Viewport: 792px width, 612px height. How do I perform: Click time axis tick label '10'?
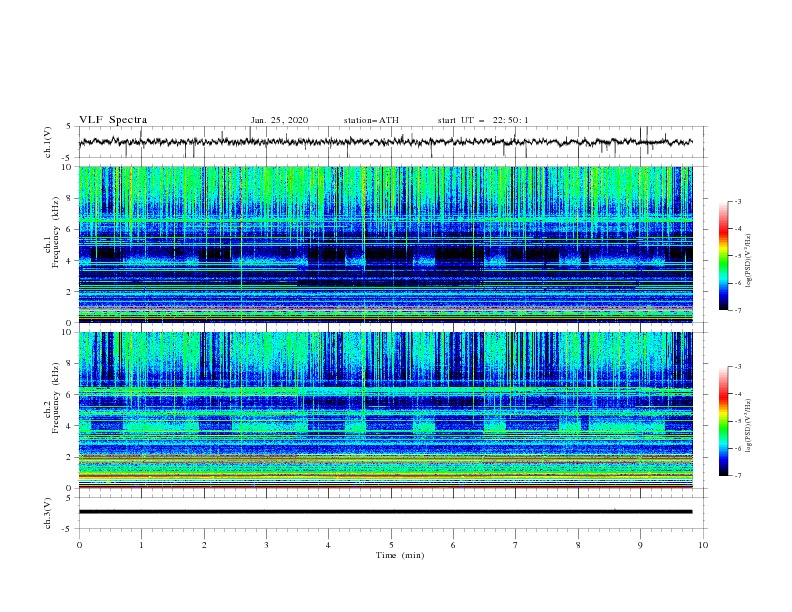click(703, 545)
